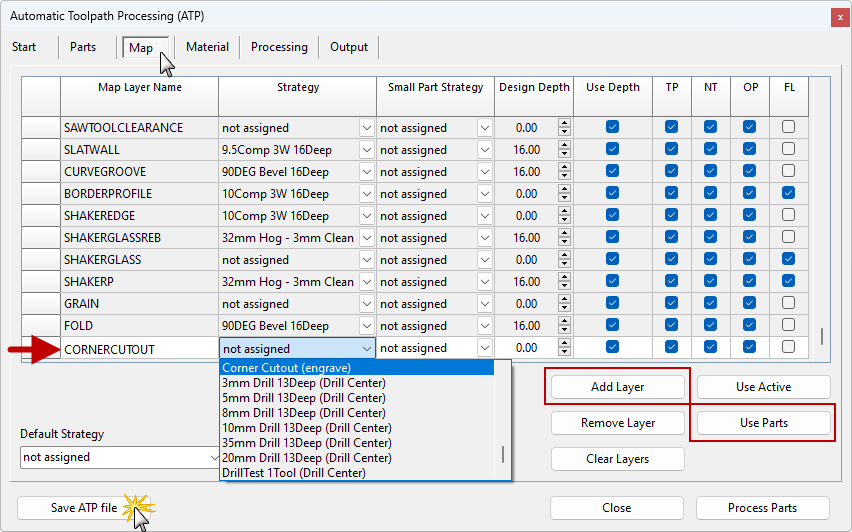
Task: Close the Automatic Toolpath Processing dialog window
Action: click(x=835, y=18)
